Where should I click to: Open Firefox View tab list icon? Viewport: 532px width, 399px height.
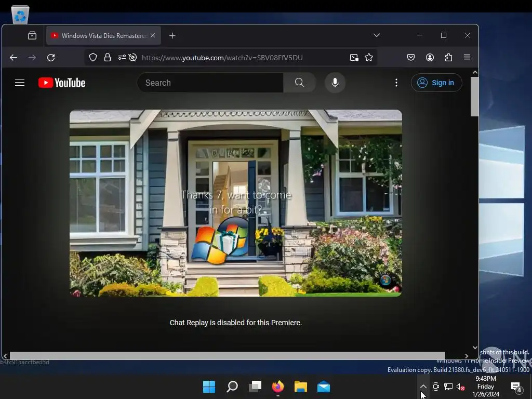tap(32, 36)
